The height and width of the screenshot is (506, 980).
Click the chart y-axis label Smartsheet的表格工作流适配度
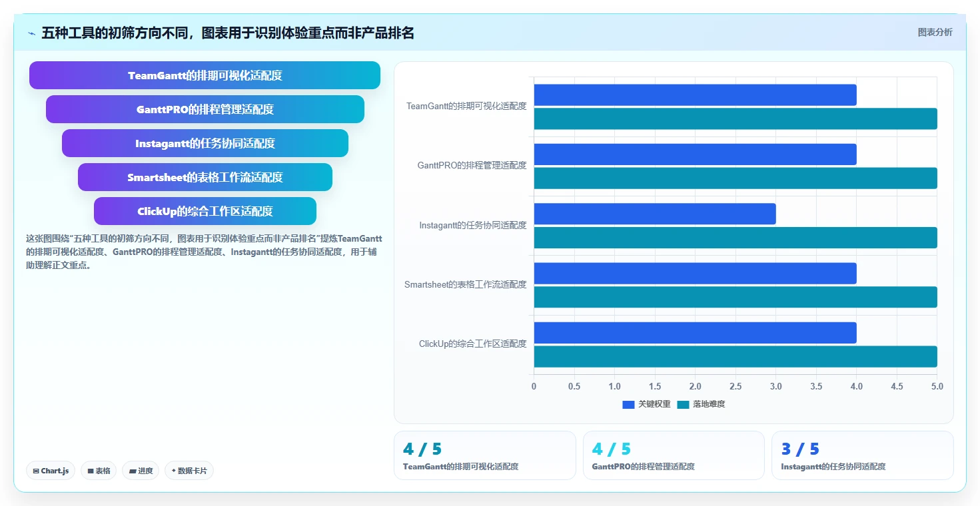tap(466, 284)
